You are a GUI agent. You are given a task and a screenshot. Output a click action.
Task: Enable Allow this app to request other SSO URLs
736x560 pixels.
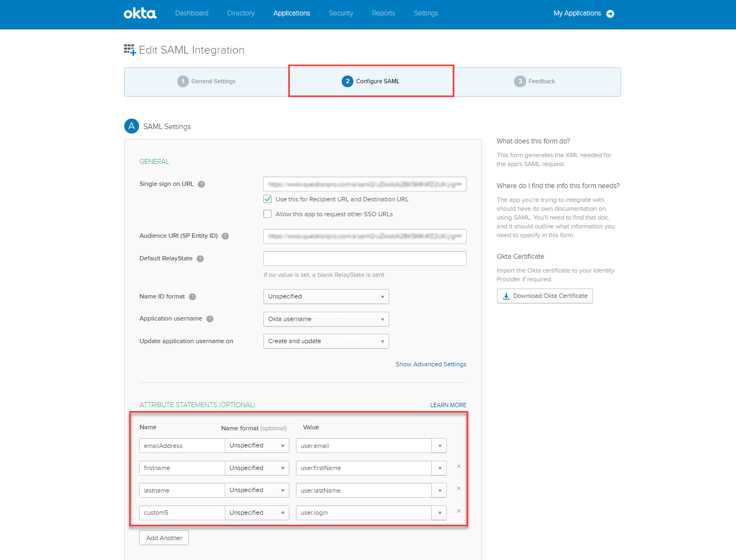268,214
